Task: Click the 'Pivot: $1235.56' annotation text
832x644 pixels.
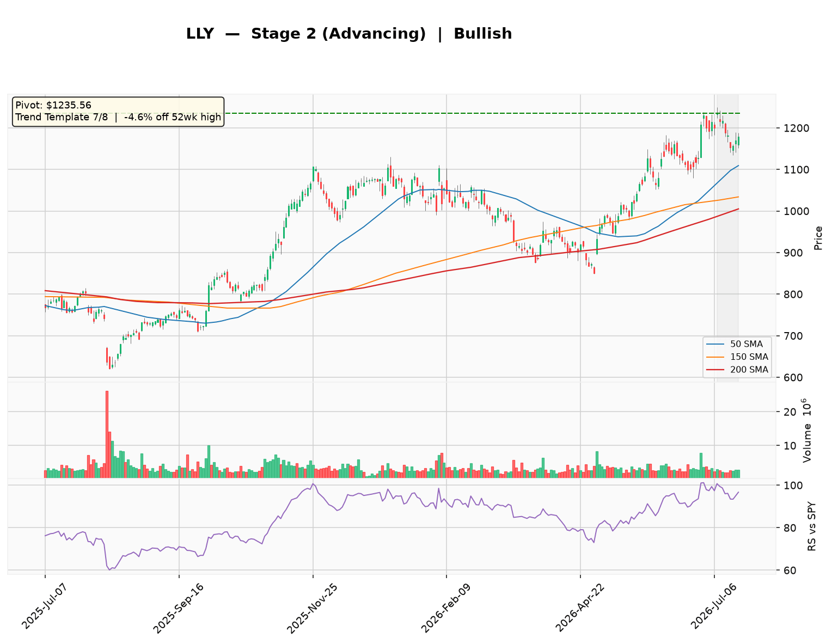Action: coord(53,106)
